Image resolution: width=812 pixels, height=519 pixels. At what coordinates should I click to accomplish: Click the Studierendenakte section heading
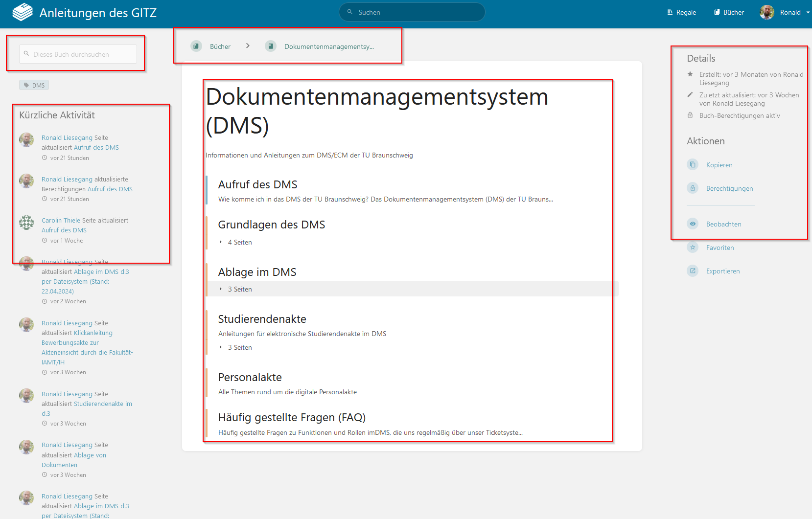click(262, 318)
